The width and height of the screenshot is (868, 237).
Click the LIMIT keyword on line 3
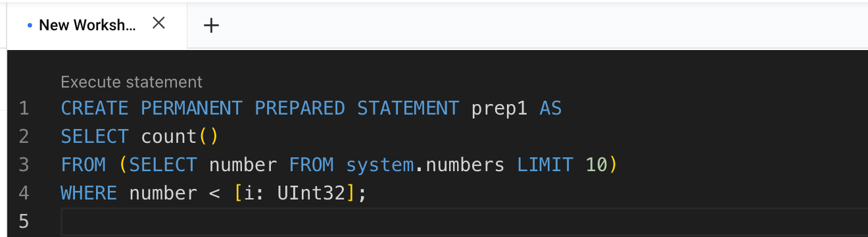coord(545,165)
